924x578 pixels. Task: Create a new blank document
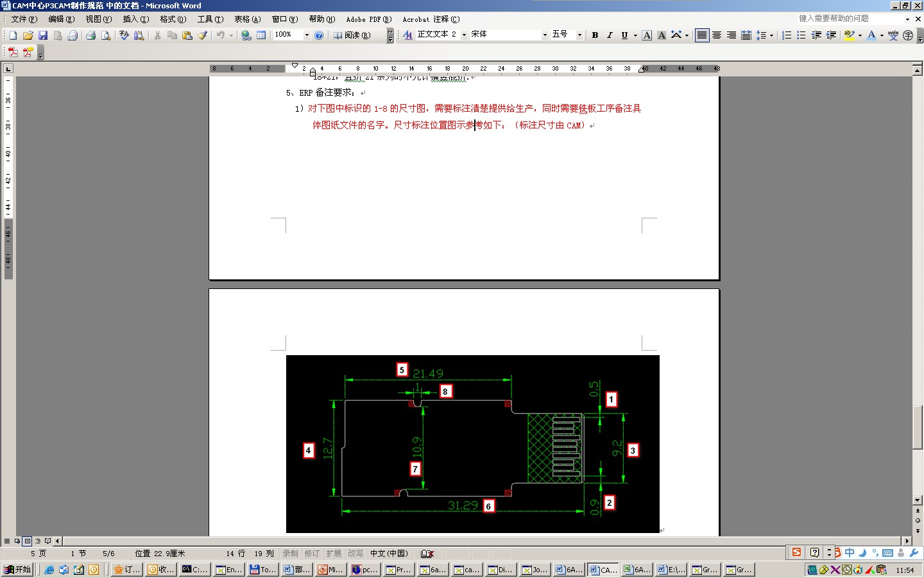click(13, 35)
